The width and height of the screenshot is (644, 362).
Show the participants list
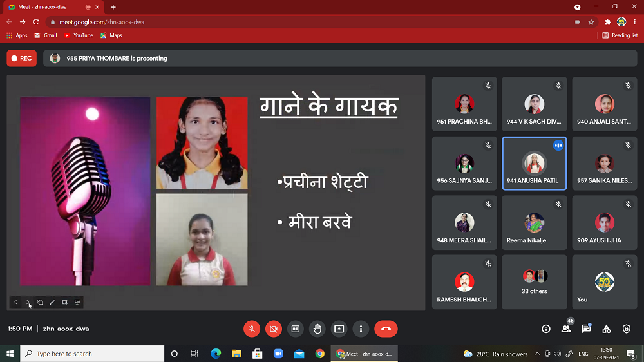[566, 329]
